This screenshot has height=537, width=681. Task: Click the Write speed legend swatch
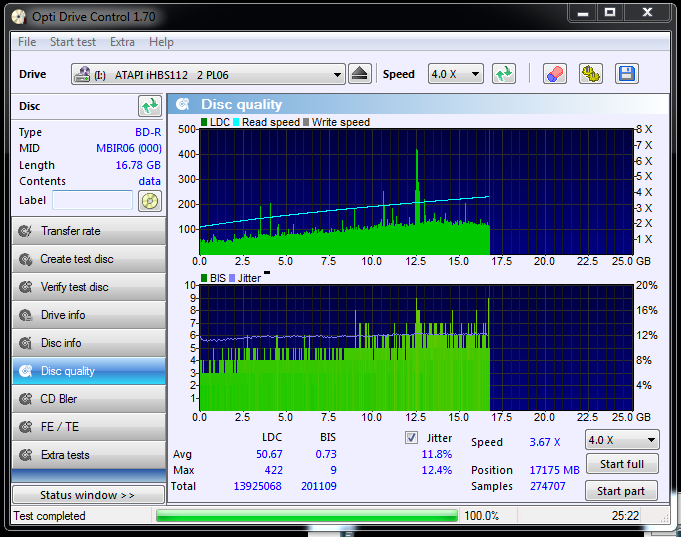(306, 122)
